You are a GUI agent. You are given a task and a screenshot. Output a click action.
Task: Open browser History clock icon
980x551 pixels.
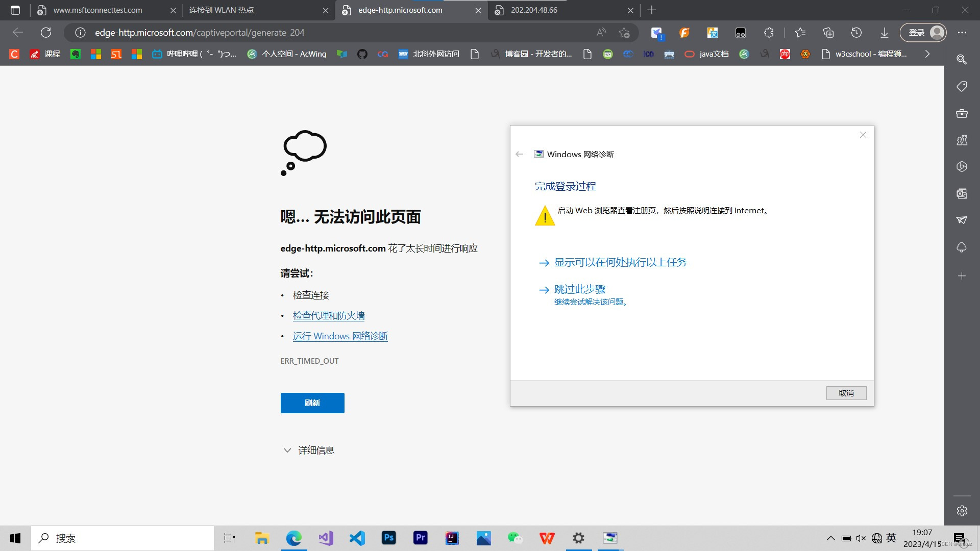click(856, 33)
